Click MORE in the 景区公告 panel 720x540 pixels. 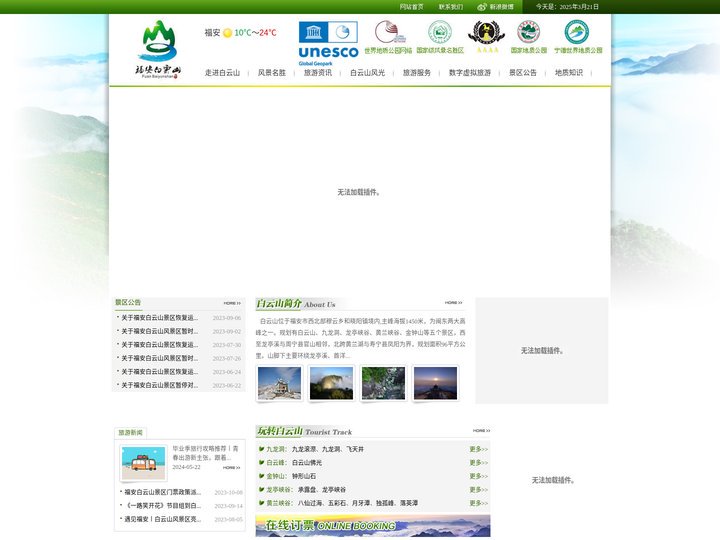pyautogui.click(x=232, y=304)
